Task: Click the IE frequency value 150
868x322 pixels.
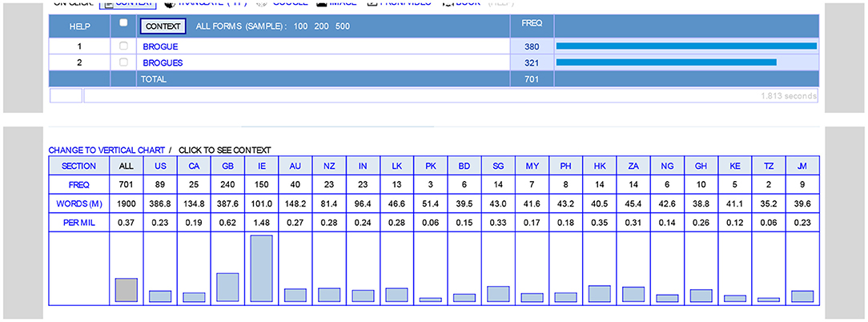Action: coord(261,184)
